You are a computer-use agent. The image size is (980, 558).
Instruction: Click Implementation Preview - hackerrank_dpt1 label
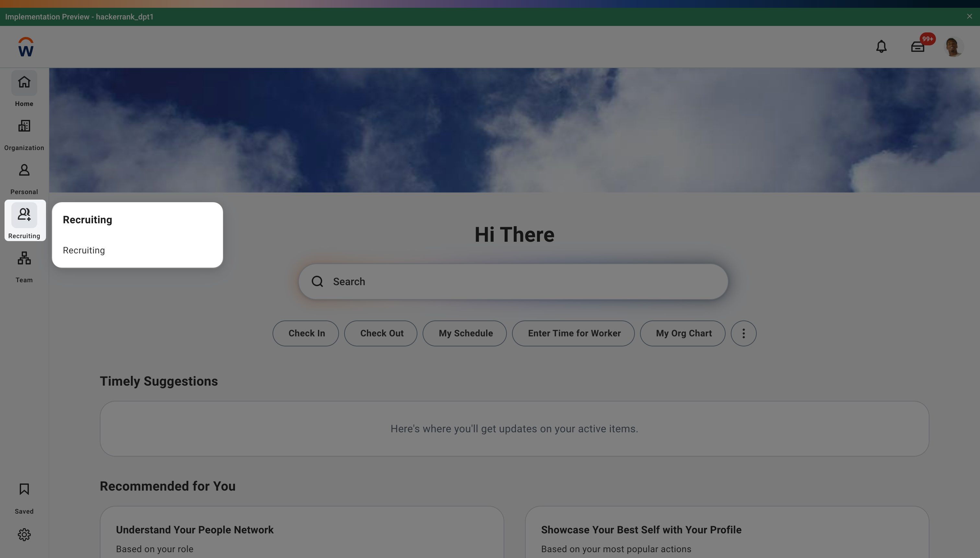(x=79, y=17)
